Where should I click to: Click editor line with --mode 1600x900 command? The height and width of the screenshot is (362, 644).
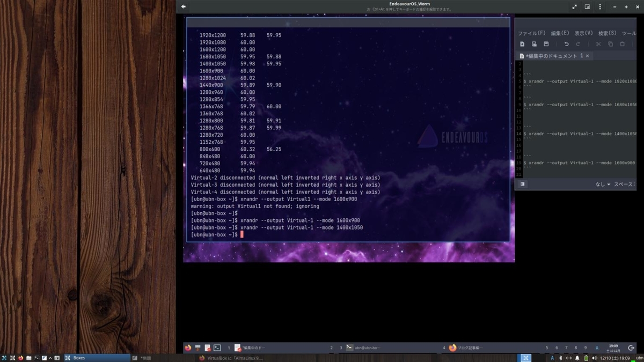coord(580,162)
